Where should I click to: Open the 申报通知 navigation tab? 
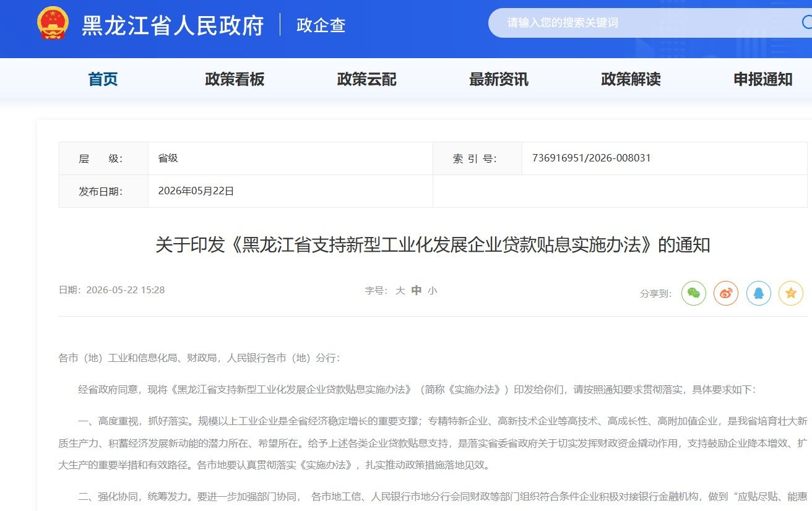click(x=763, y=79)
